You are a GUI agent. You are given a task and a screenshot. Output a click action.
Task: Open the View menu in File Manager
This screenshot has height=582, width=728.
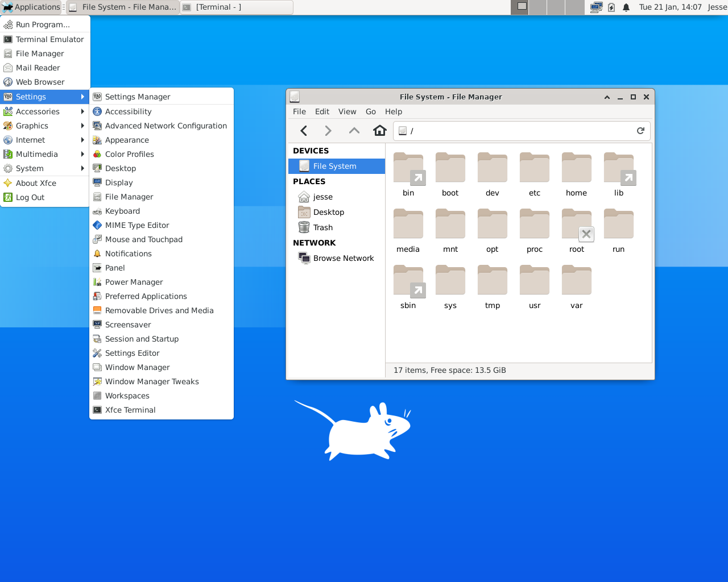(347, 111)
